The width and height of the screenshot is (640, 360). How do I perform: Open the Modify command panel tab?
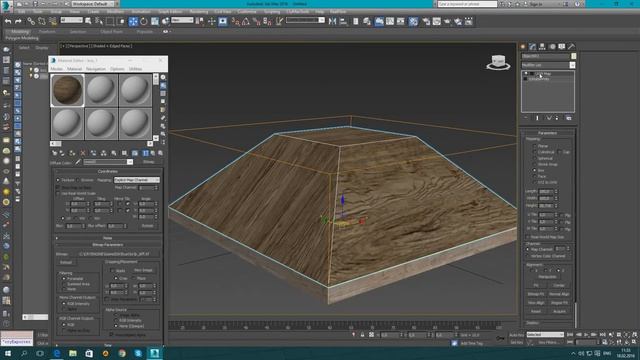[x=533, y=47]
